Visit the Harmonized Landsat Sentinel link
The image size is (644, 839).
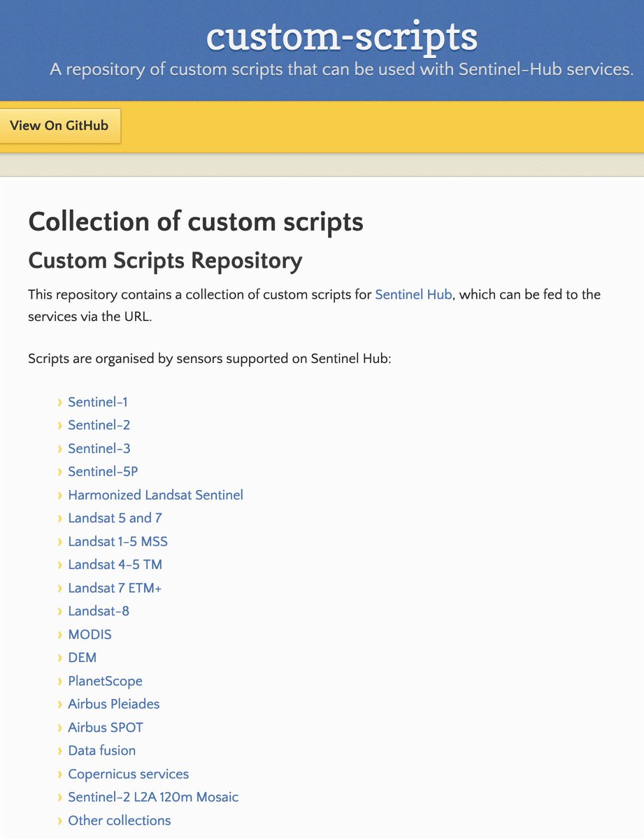155,495
